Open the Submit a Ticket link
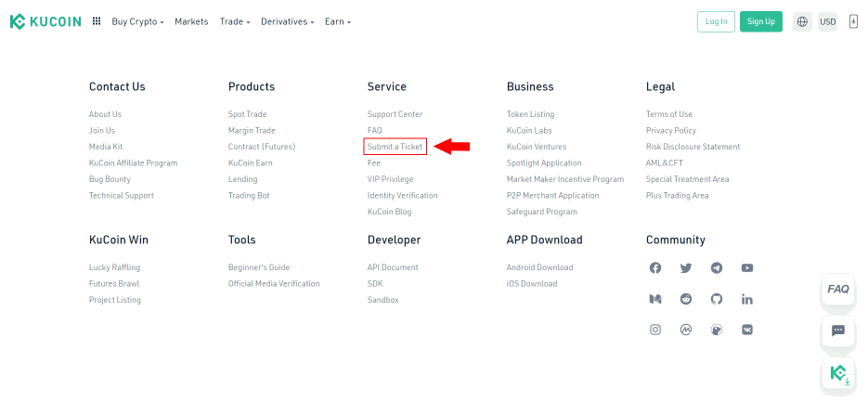 tap(395, 147)
